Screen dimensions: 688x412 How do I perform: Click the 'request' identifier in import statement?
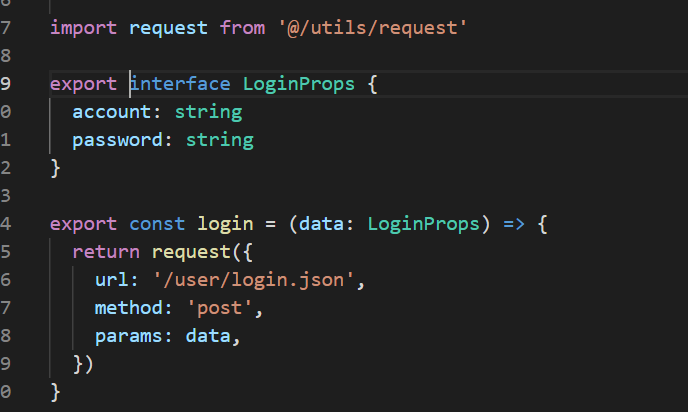[168, 29]
